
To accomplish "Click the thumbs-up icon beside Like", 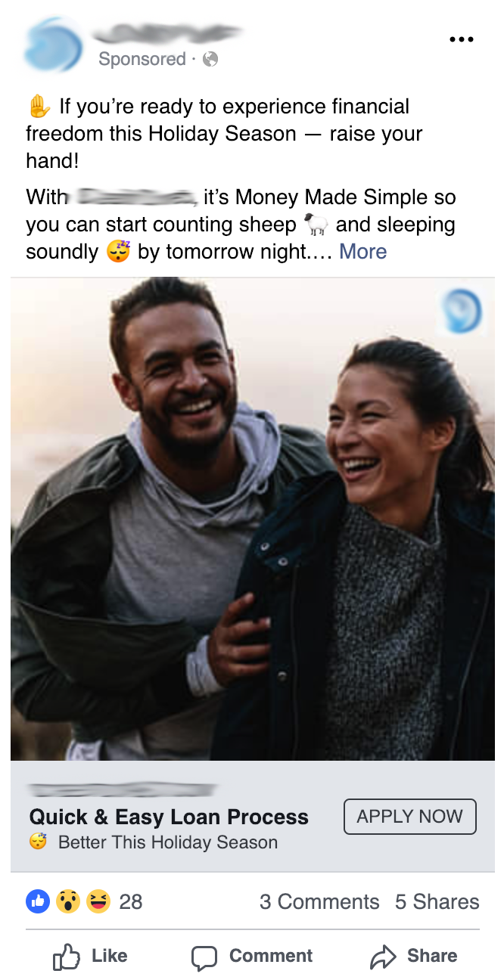I will tap(67, 957).
